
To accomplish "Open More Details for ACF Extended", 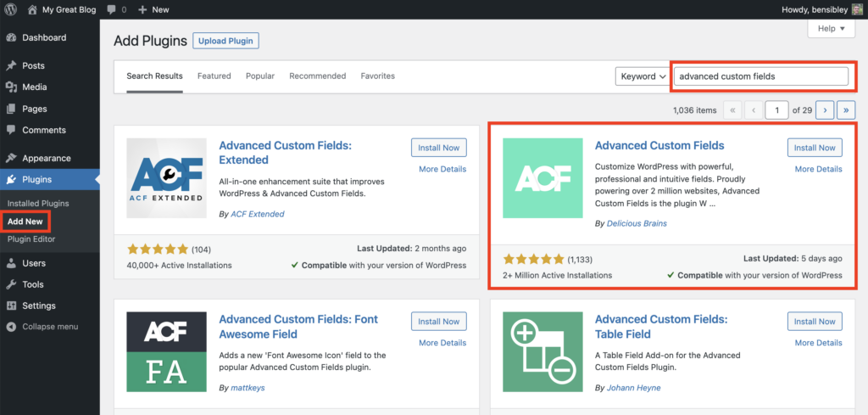I will point(442,169).
